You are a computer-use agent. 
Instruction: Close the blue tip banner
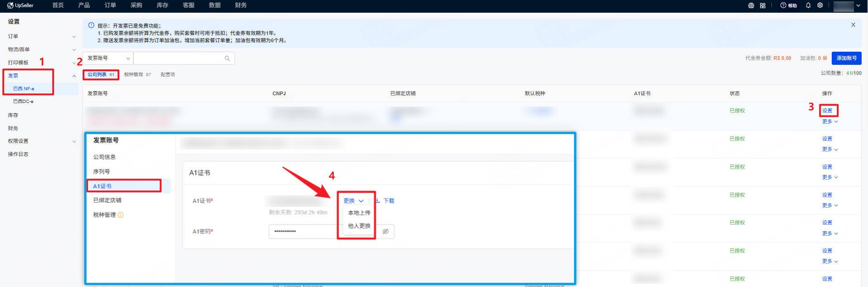(853, 25)
